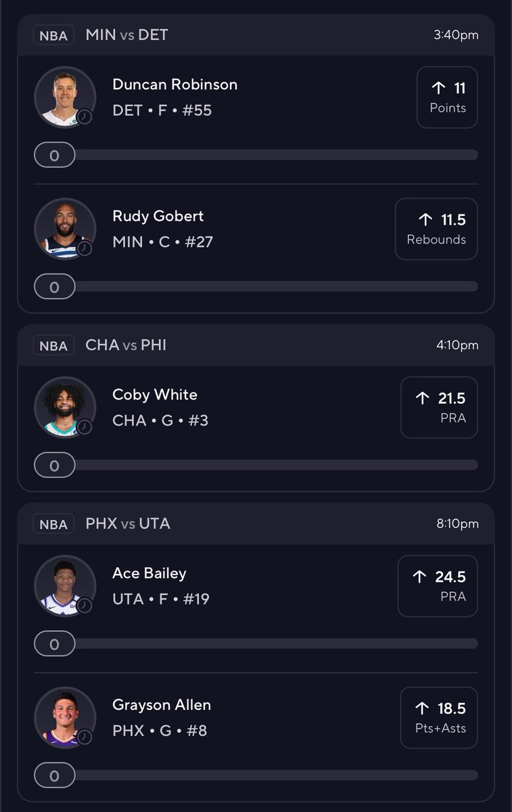Tap the NBA badge for MIN vs DET
The width and height of the screenshot is (512, 812).
[53, 35]
